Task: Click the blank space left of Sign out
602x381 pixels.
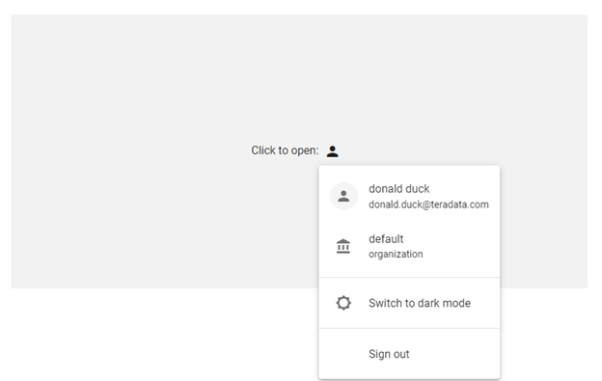Action: (344, 354)
